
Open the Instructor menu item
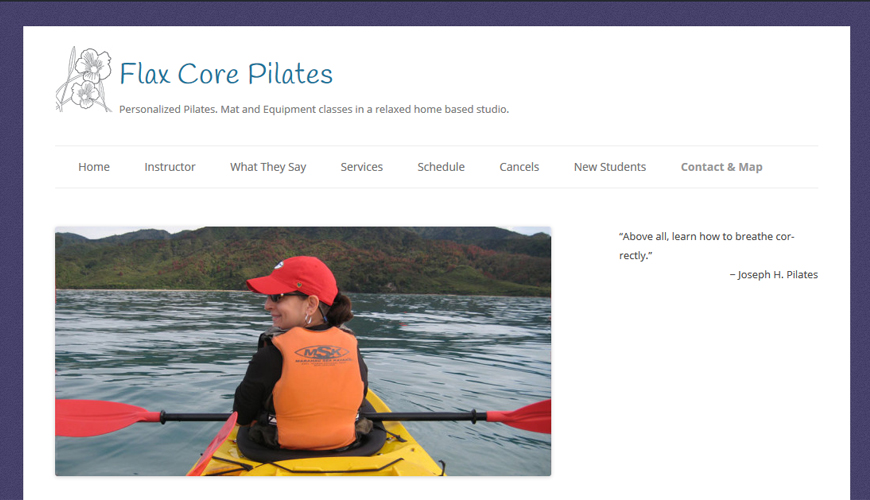click(x=170, y=167)
